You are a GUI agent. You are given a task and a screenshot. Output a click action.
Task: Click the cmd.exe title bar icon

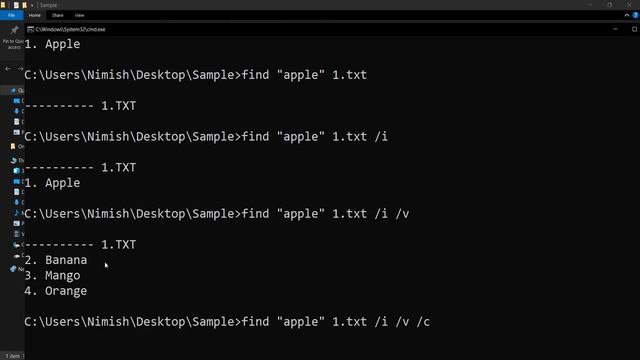click(x=30, y=29)
